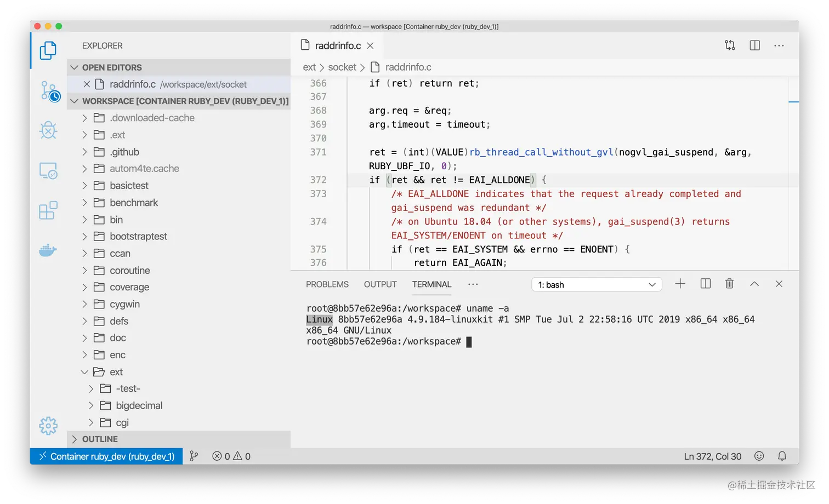Open editor More Actions menu
This screenshot has width=829, height=504.
click(779, 45)
